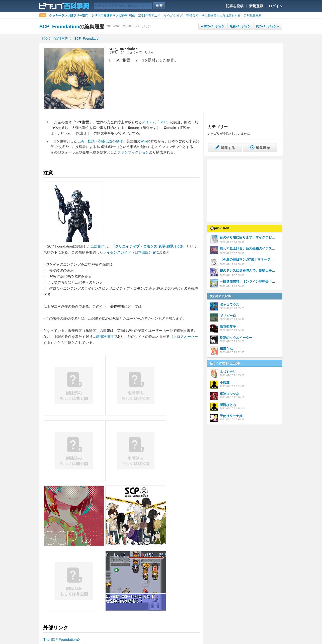The image size is (322, 644).
Task: Click the pixivision header logo
Action: pyautogui.click(x=220, y=228)
